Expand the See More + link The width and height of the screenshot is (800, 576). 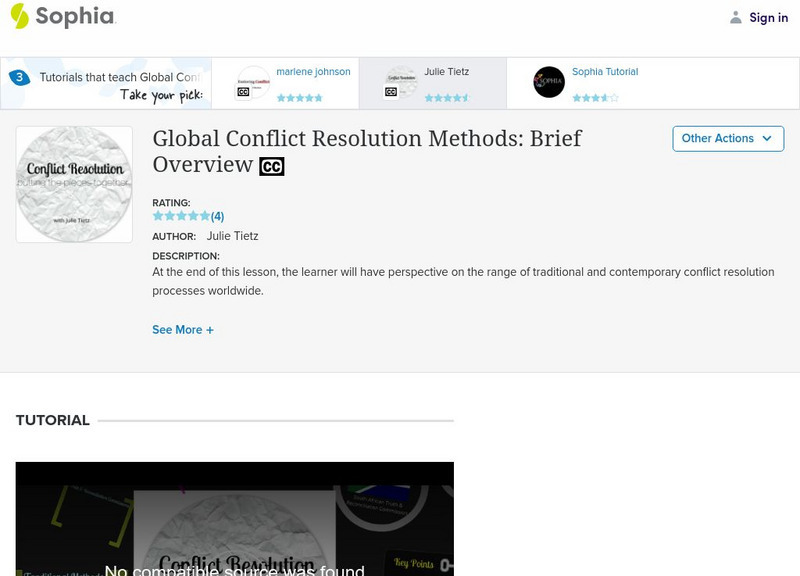pos(183,330)
